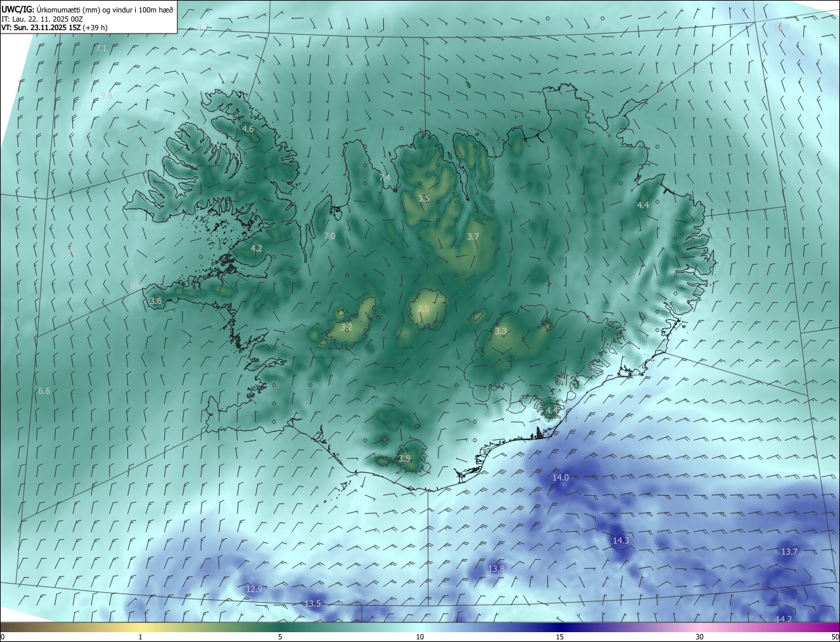
Task: Click the "0" tick label on legend
Action: (3, 637)
